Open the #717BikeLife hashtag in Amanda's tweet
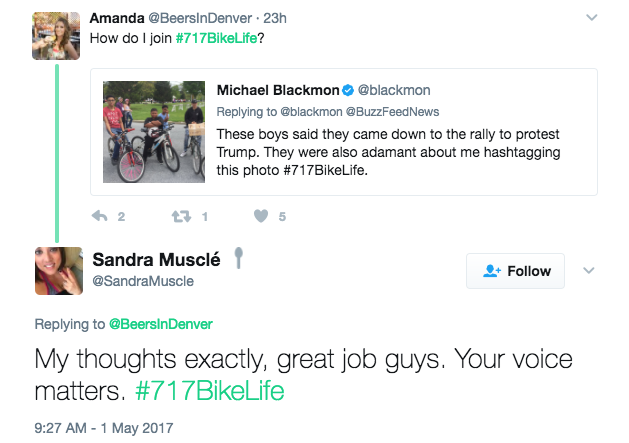The height and width of the screenshot is (443, 629). (x=216, y=38)
